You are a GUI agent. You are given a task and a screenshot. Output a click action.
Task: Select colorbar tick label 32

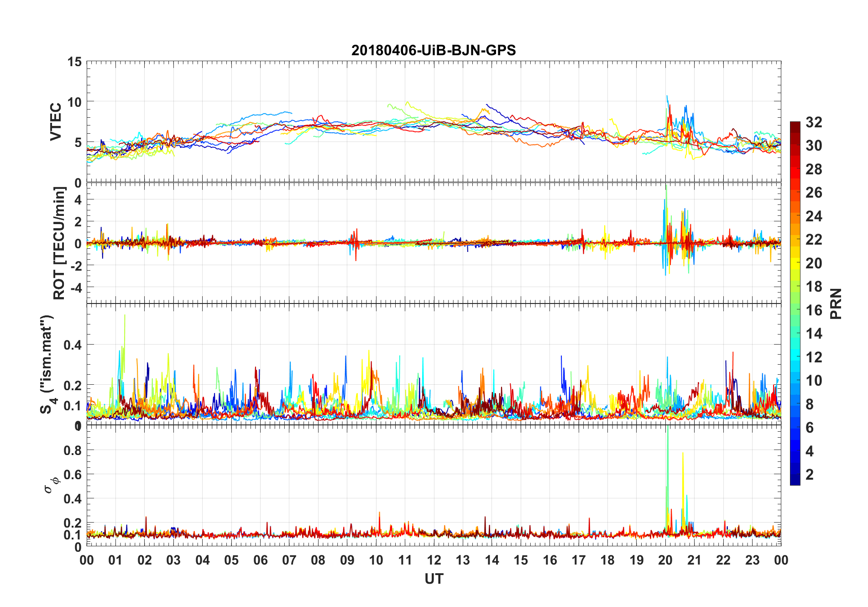pyautogui.click(x=814, y=122)
